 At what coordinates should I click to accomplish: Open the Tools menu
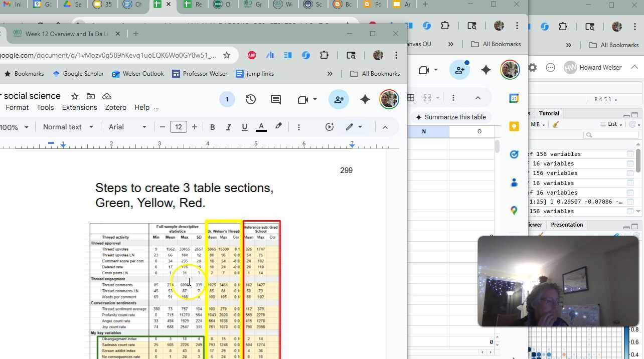point(45,107)
